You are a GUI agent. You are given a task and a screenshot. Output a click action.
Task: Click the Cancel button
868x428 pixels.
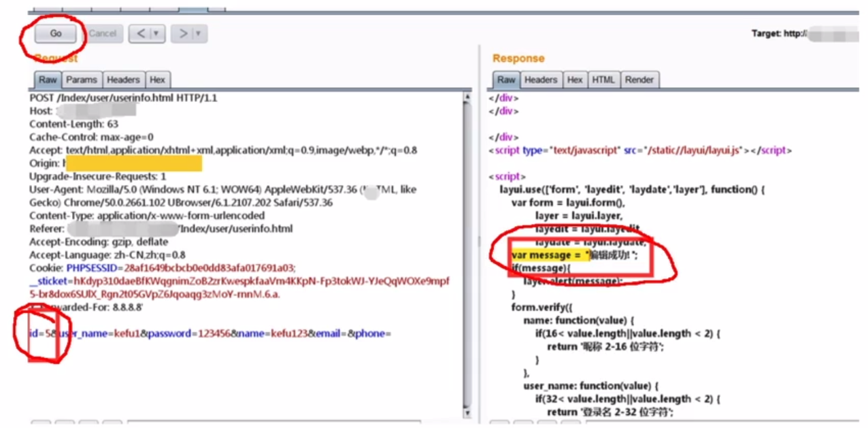(103, 33)
